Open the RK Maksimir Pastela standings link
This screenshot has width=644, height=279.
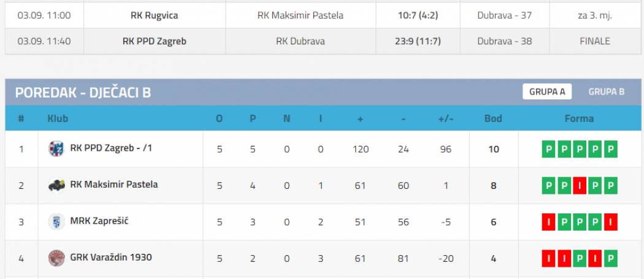click(x=113, y=185)
